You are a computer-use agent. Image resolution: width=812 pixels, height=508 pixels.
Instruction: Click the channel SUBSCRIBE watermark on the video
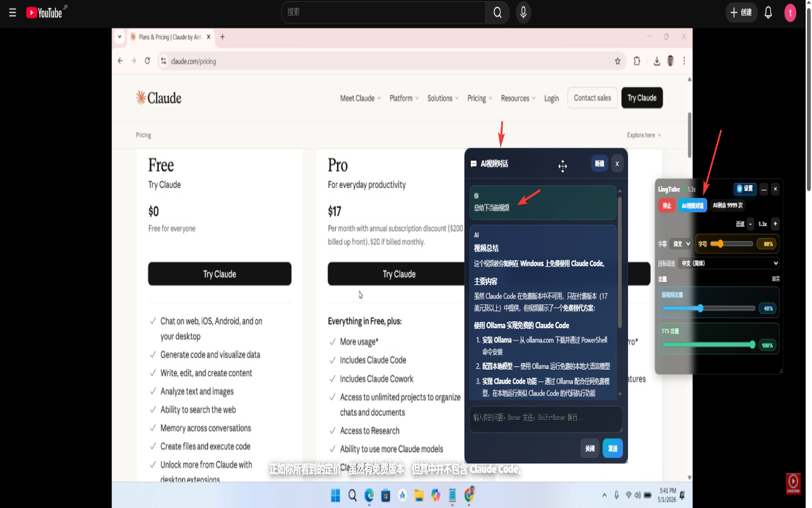click(793, 484)
